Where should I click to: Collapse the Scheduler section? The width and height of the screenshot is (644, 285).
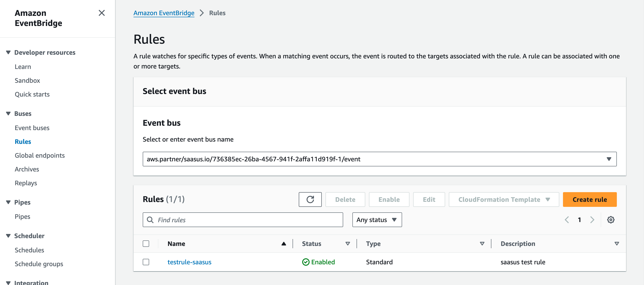(8, 236)
